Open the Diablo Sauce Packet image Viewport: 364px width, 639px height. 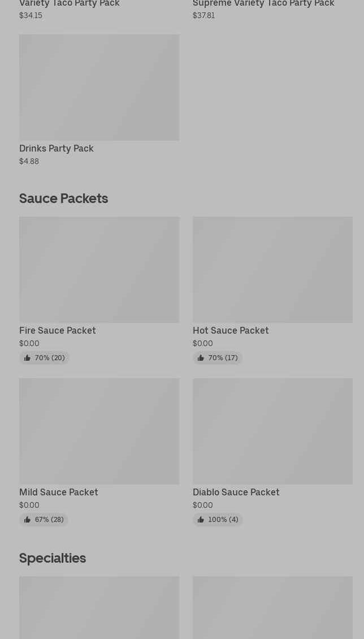272,431
